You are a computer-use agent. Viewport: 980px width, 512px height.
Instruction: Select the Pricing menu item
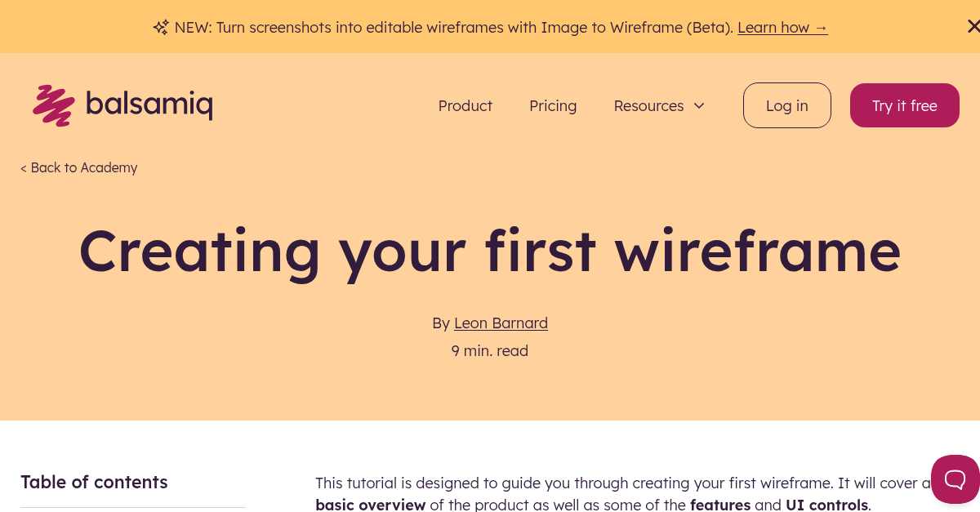coord(553,105)
